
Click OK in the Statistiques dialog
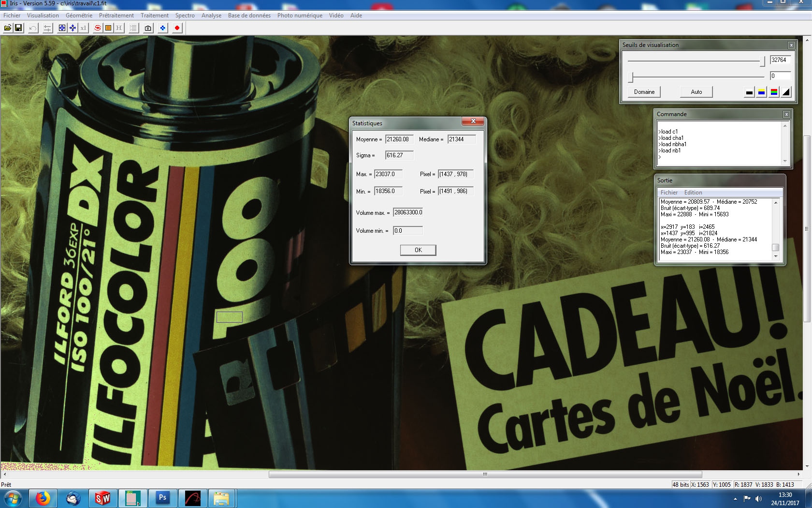point(418,250)
